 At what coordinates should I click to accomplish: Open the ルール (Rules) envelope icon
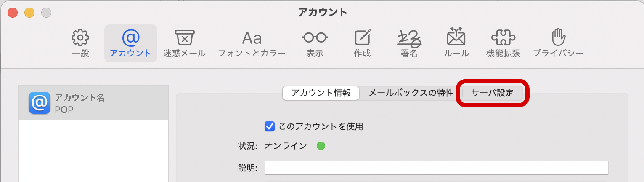(456, 38)
